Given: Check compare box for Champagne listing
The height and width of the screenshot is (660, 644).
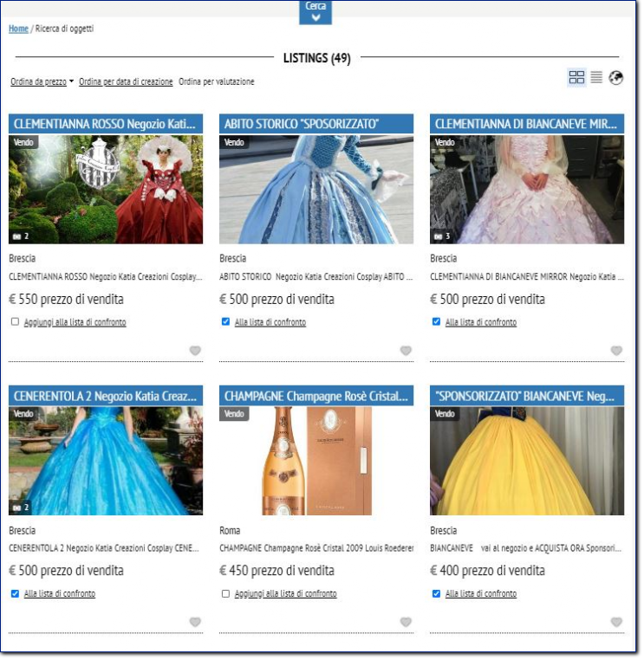Looking at the screenshot, I should [x=225, y=593].
